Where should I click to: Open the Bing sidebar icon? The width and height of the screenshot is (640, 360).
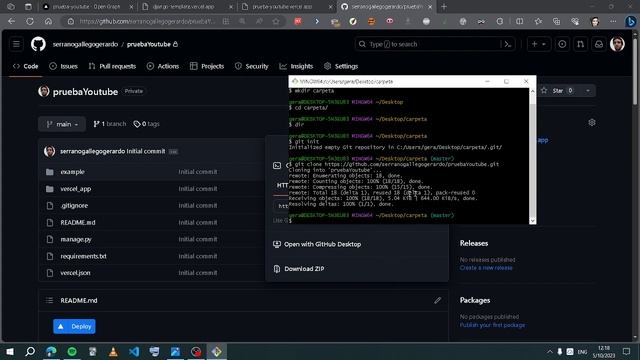(x=631, y=21)
